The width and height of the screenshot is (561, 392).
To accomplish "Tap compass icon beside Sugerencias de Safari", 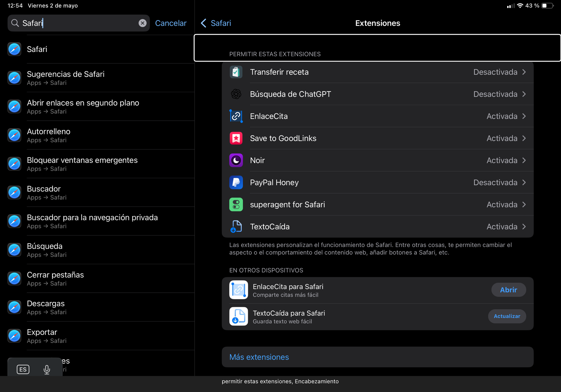I will (x=14, y=78).
